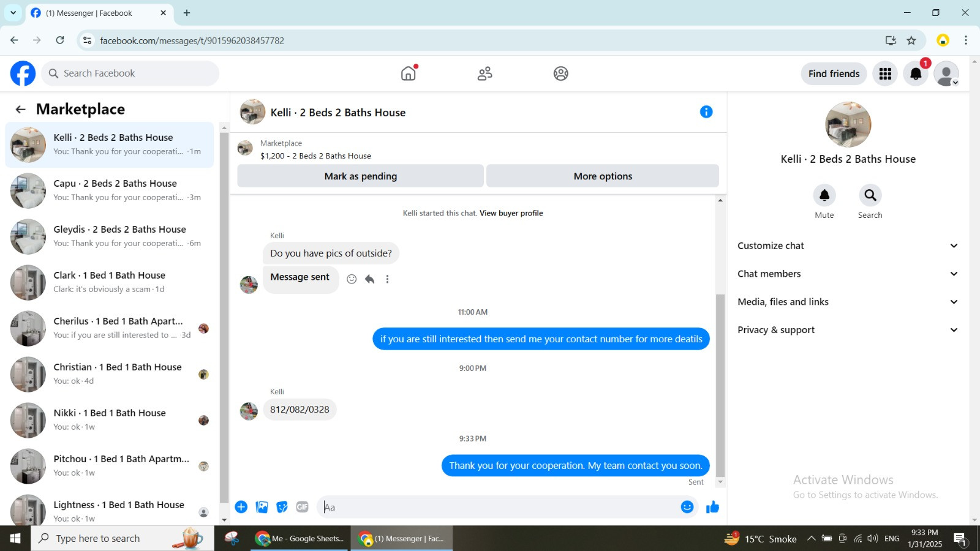Open the Chrome menu three dots
Image resolution: width=980 pixels, height=551 pixels.
pyautogui.click(x=966, y=40)
